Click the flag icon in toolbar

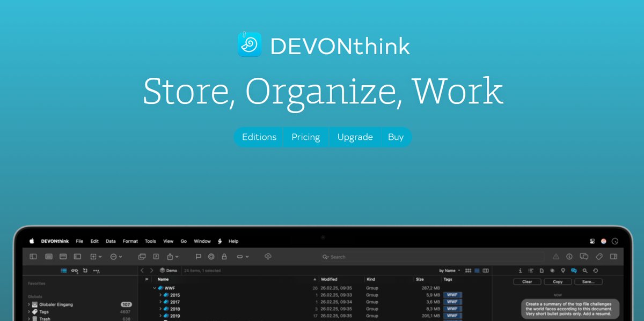click(198, 257)
